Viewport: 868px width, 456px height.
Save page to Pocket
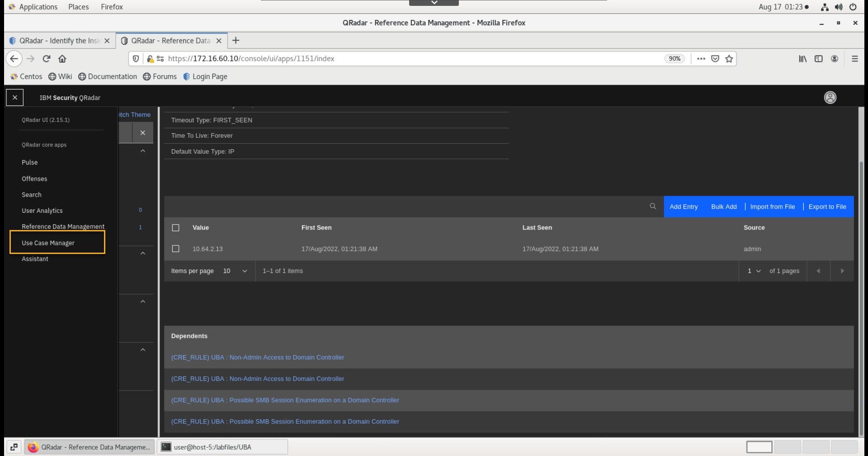715,59
